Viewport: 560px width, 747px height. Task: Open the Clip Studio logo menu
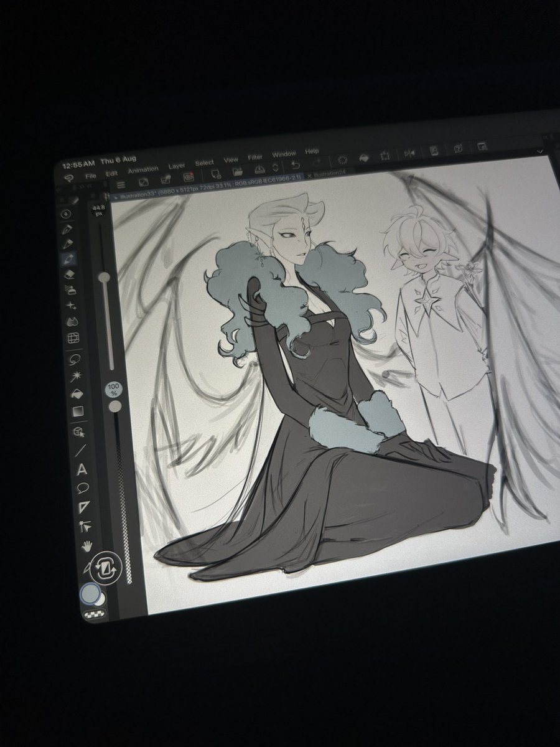click(x=68, y=178)
